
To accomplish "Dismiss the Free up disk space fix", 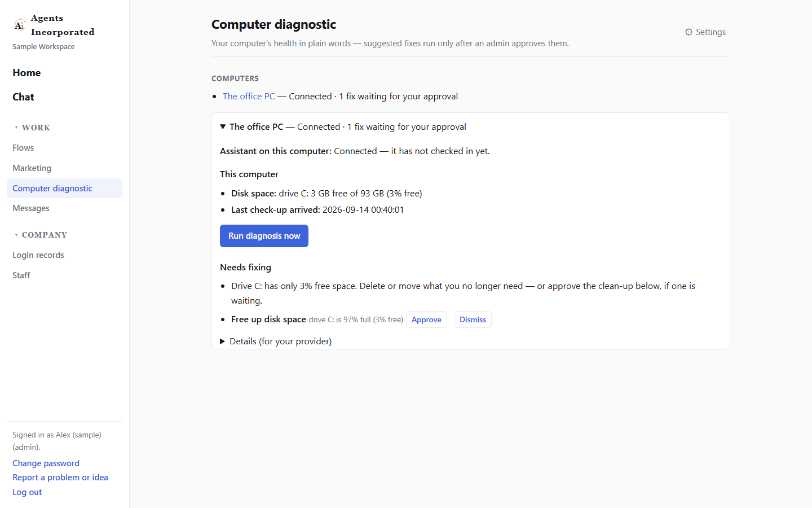I will (x=473, y=319).
